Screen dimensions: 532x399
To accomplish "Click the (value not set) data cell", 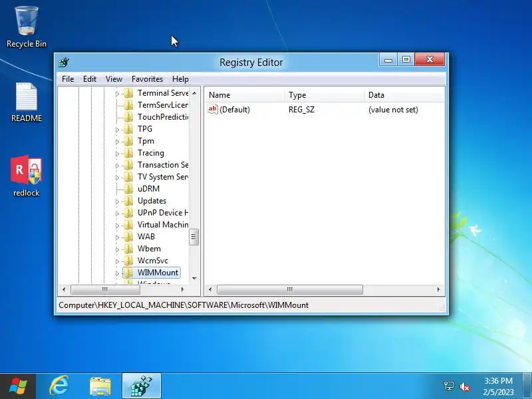I will 393,110.
